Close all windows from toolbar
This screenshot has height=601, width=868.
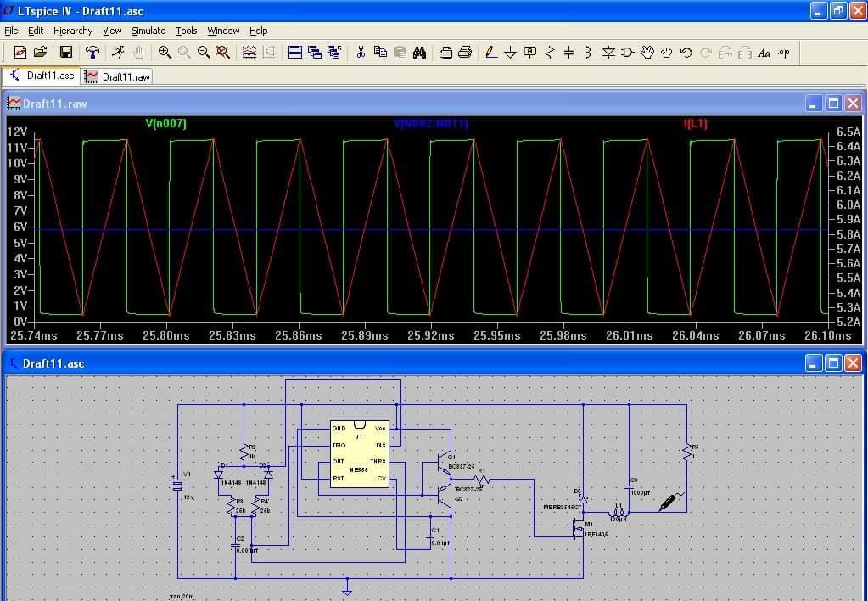[334, 53]
